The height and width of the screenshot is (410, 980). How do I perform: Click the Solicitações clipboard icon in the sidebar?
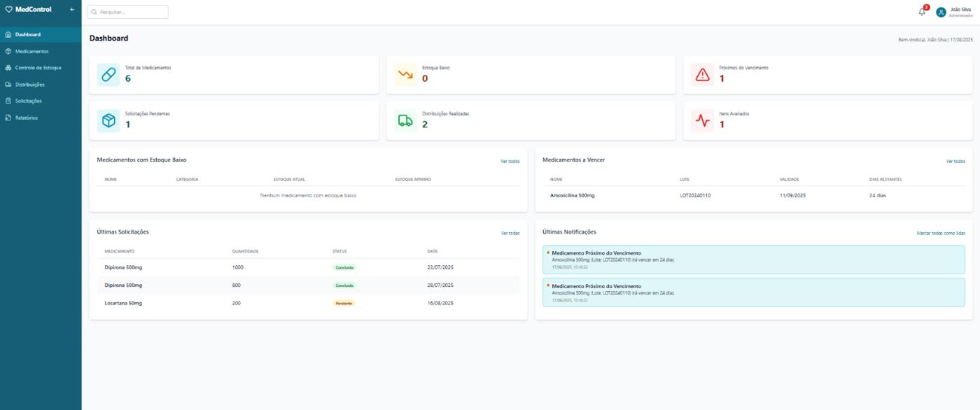click(x=8, y=101)
